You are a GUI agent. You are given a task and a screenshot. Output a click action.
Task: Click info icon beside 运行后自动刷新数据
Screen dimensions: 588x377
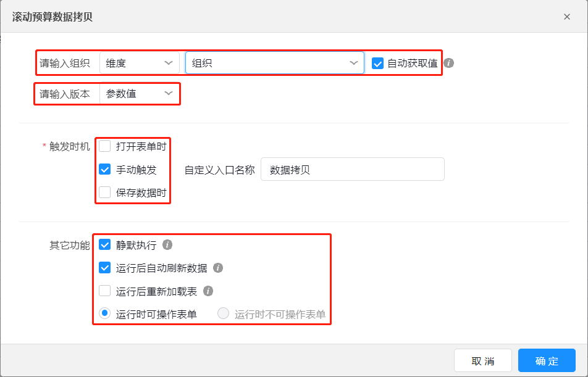[x=218, y=268]
